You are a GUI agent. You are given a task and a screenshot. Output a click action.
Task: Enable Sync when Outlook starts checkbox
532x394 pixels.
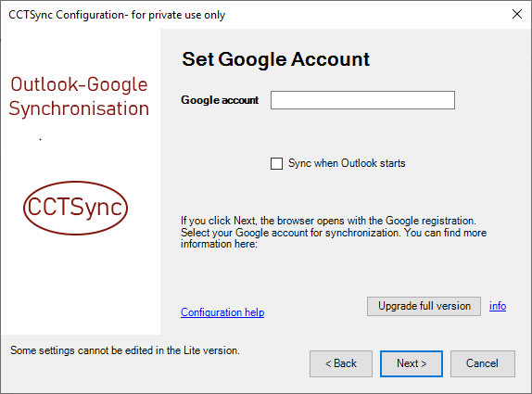tap(276, 163)
